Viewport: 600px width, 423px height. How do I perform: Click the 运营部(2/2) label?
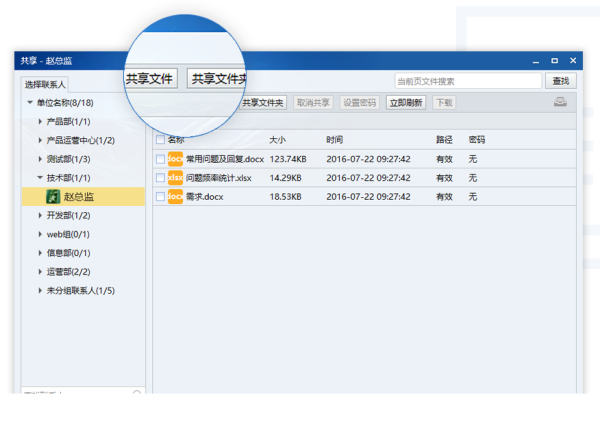click(x=68, y=271)
